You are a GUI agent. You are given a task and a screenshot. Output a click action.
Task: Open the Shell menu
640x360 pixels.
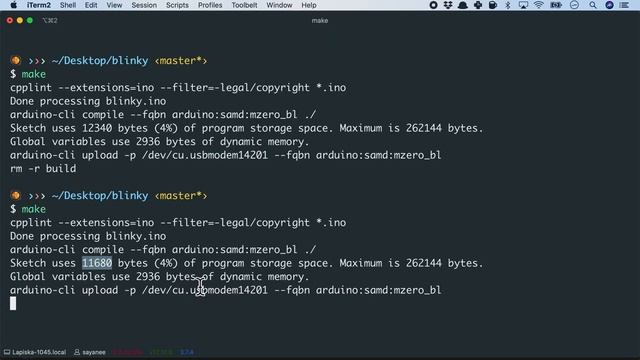(68, 5)
